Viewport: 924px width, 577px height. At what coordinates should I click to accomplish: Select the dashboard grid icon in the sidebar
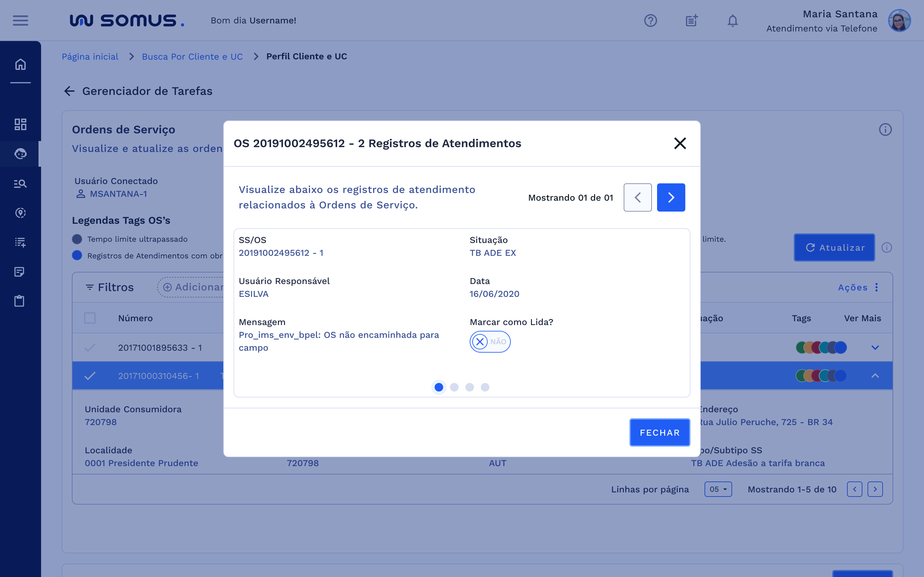click(x=20, y=124)
